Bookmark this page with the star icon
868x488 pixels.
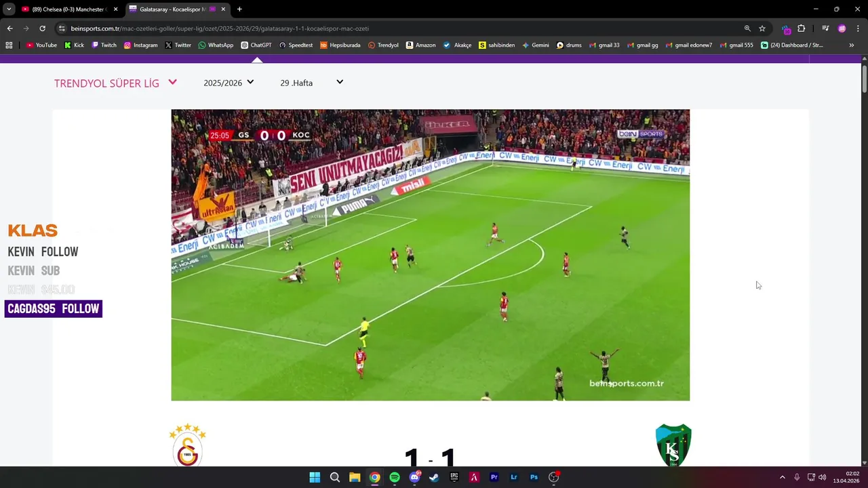pyautogui.click(x=762, y=28)
